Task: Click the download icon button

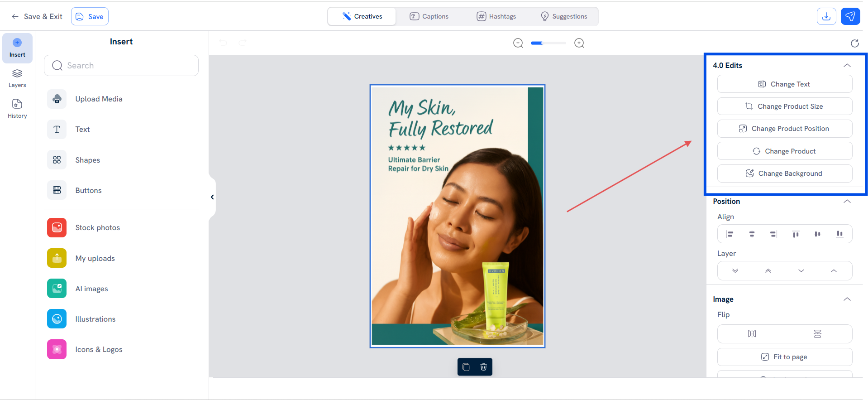Action: tap(826, 16)
